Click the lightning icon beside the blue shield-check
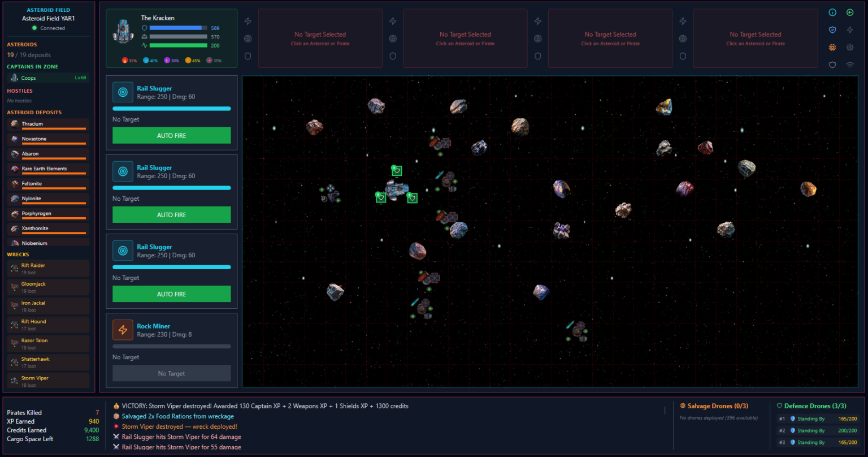Viewport: 868px width, 457px height. click(x=850, y=30)
